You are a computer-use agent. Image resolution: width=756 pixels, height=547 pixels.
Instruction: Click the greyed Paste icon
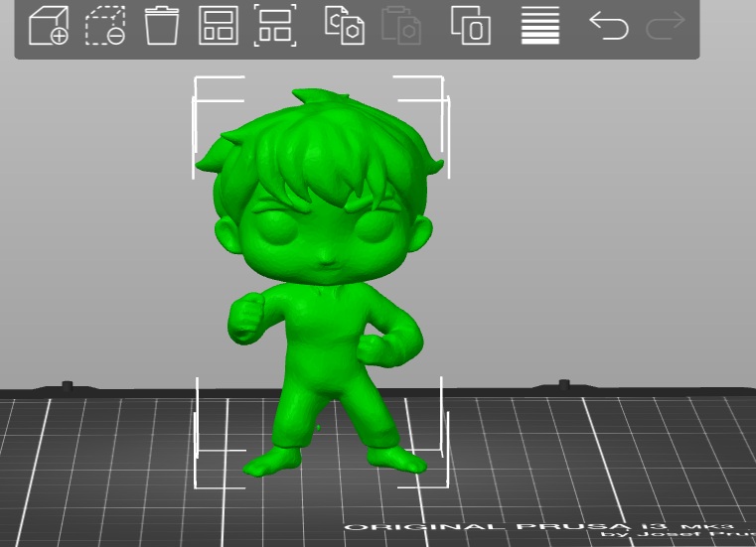[401, 26]
